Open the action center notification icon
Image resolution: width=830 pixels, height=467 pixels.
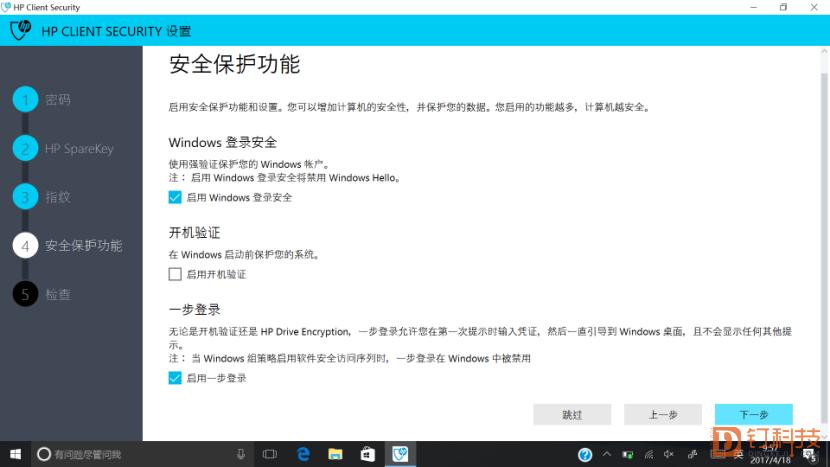tap(809, 455)
